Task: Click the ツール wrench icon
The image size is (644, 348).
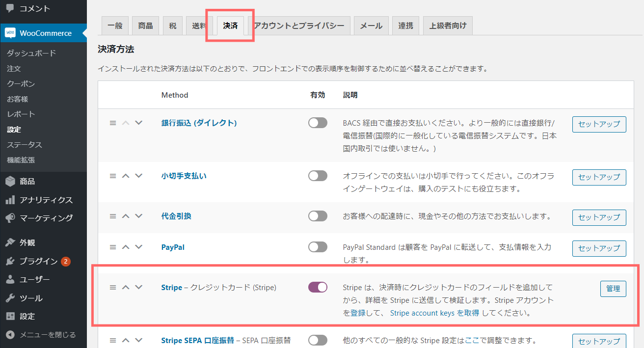Action: point(10,298)
